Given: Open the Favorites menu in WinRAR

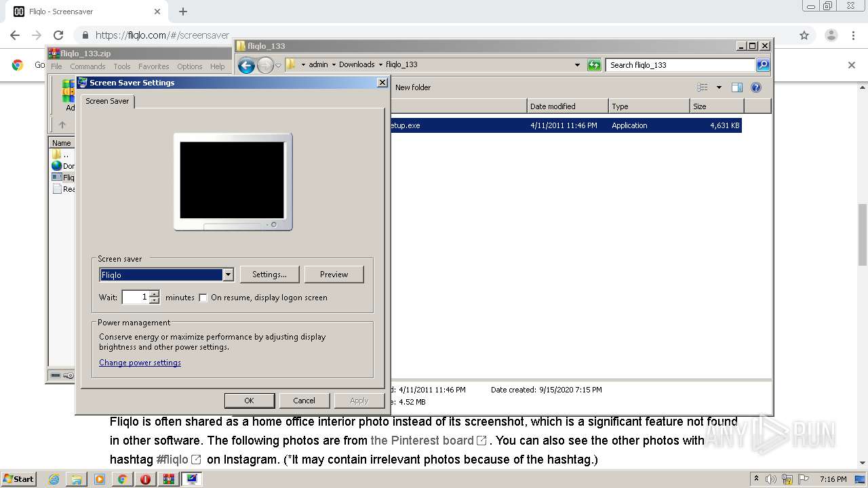Looking at the screenshot, I should coord(154,66).
